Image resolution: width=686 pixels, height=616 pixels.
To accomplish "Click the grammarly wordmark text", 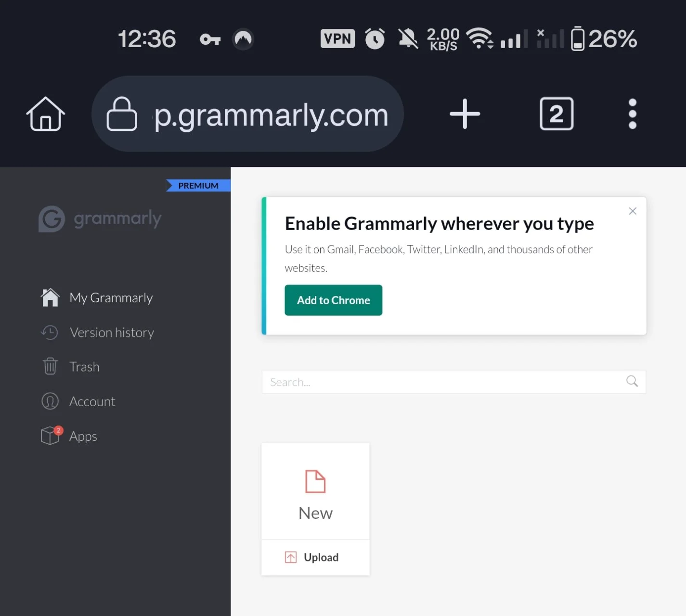I will (x=117, y=219).
